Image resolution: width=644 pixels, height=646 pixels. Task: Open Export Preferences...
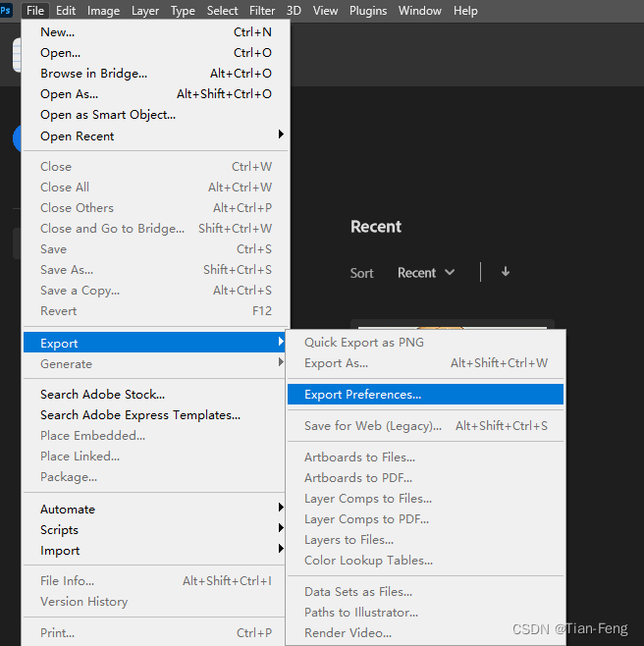(426, 395)
